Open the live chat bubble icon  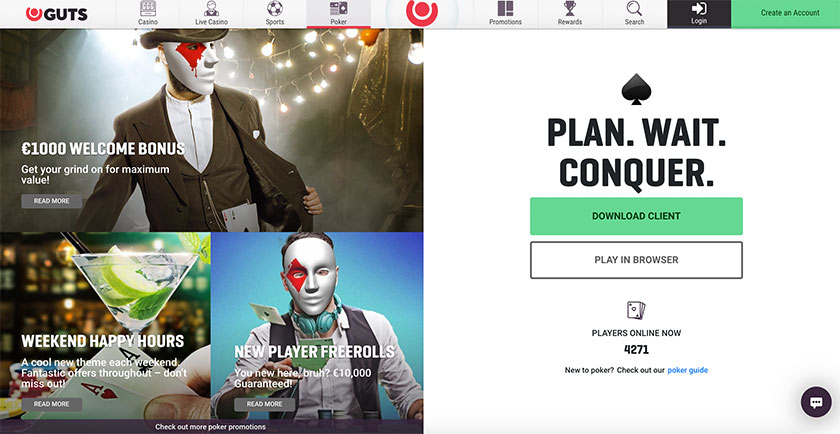pyautogui.click(x=816, y=402)
